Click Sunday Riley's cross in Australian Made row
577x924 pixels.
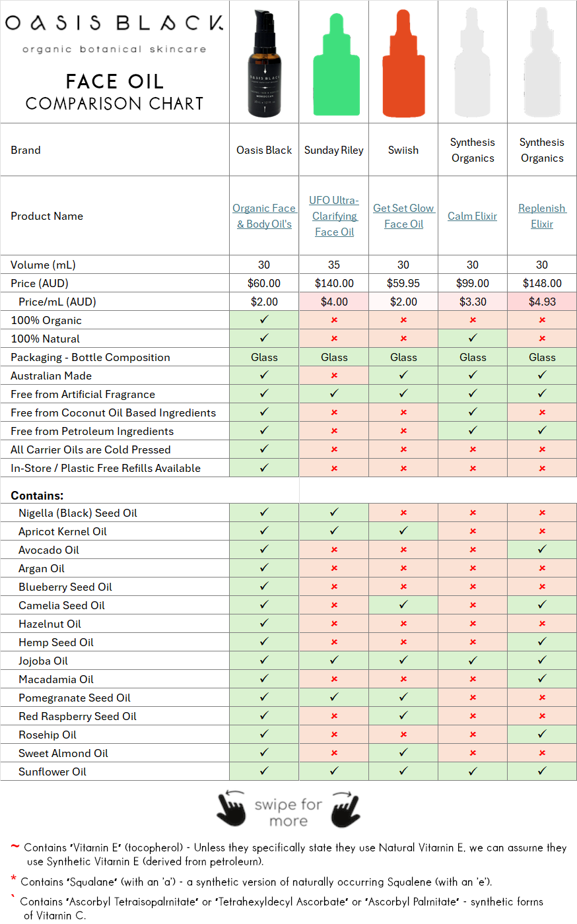click(334, 376)
